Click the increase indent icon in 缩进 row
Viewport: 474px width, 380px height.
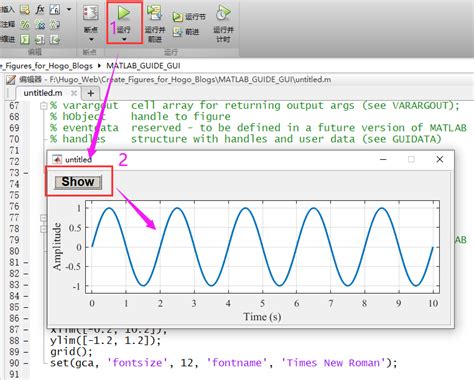click(x=40, y=40)
